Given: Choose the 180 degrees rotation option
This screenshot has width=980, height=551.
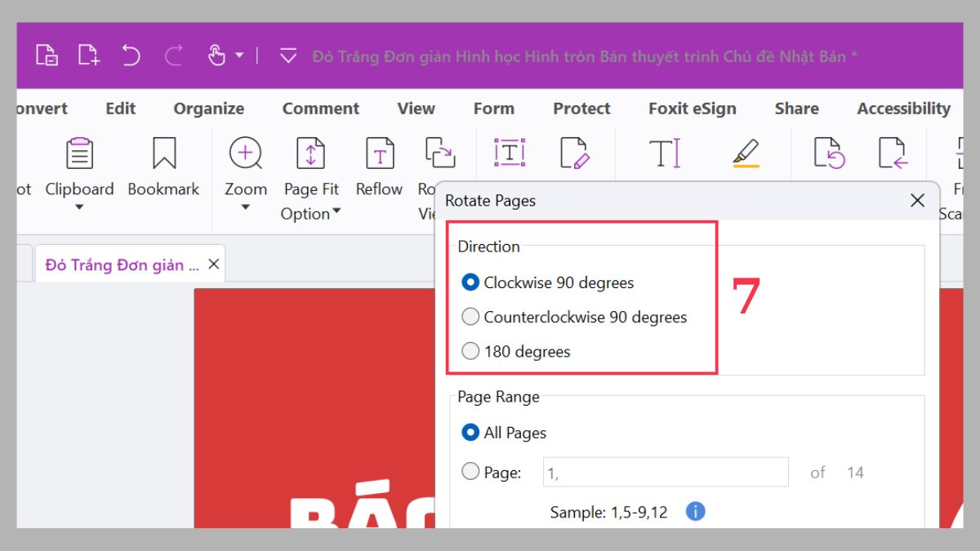Looking at the screenshot, I should pos(470,351).
